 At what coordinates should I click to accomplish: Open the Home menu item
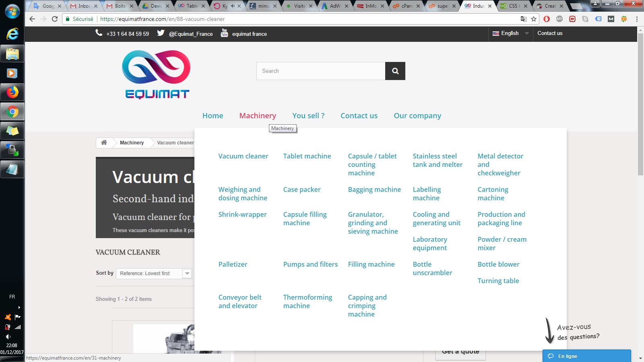213,116
